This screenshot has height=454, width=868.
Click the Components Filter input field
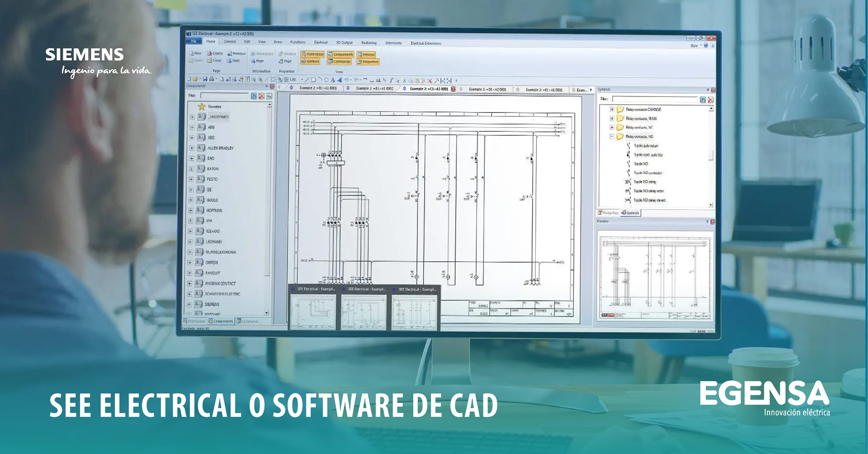click(x=225, y=96)
